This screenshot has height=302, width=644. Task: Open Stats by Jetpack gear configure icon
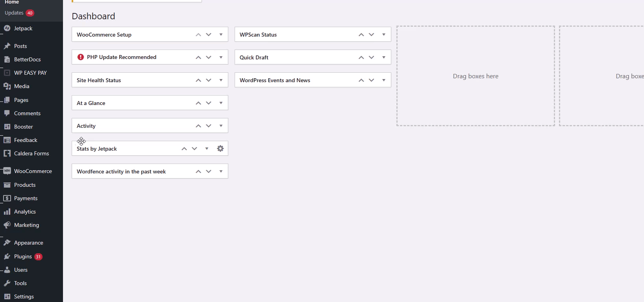220,149
